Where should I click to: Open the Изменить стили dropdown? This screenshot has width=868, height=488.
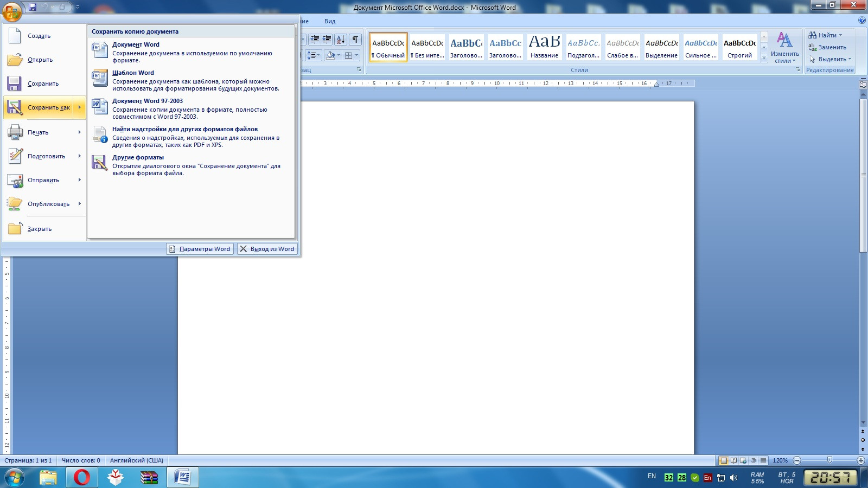[x=784, y=48]
